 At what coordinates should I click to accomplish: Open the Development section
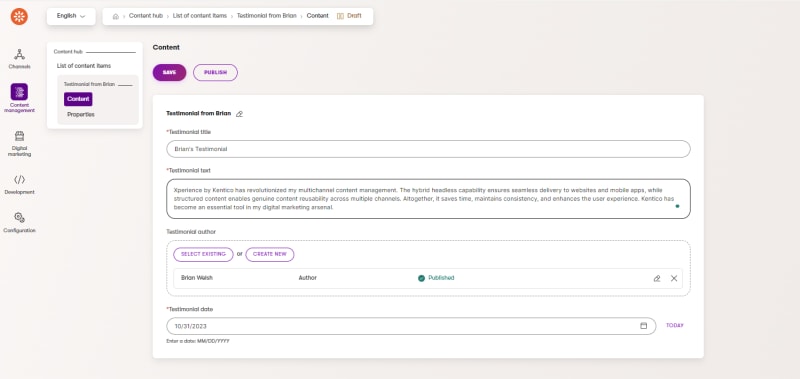19,185
